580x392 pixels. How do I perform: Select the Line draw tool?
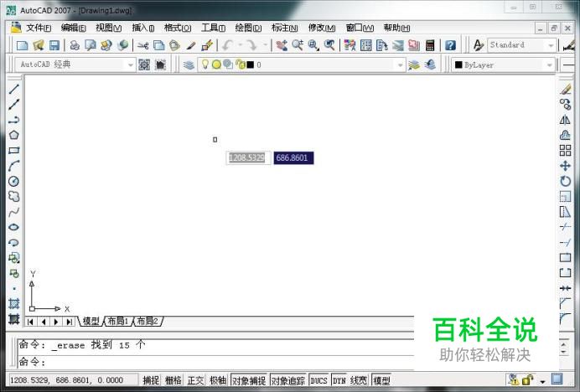pos(14,89)
